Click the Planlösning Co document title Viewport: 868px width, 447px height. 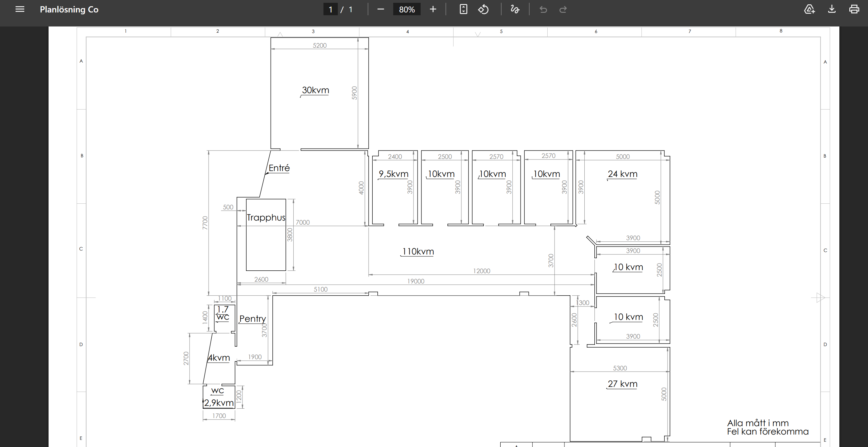coord(69,9)
